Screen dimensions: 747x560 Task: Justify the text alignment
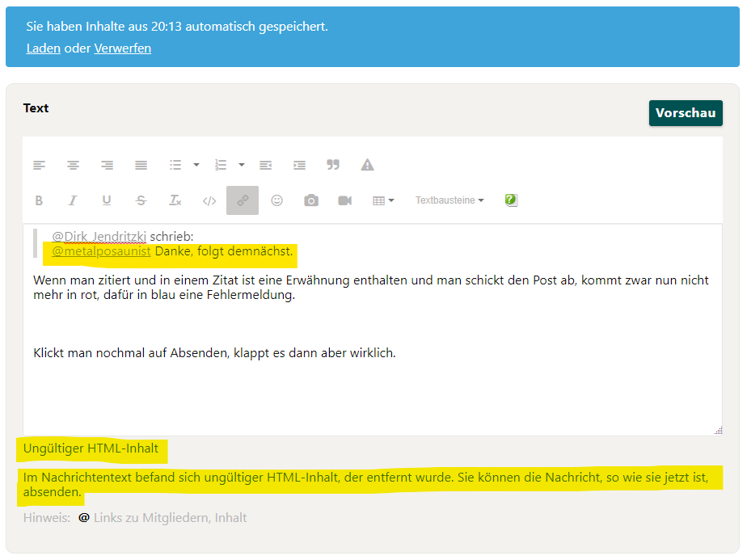(x=141, y=165)
